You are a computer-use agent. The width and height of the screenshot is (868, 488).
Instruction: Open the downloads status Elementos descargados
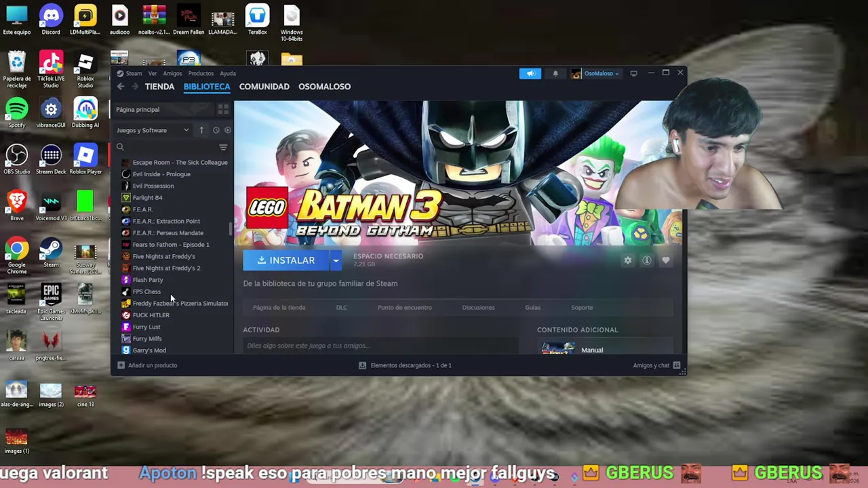tap(405, 365)
